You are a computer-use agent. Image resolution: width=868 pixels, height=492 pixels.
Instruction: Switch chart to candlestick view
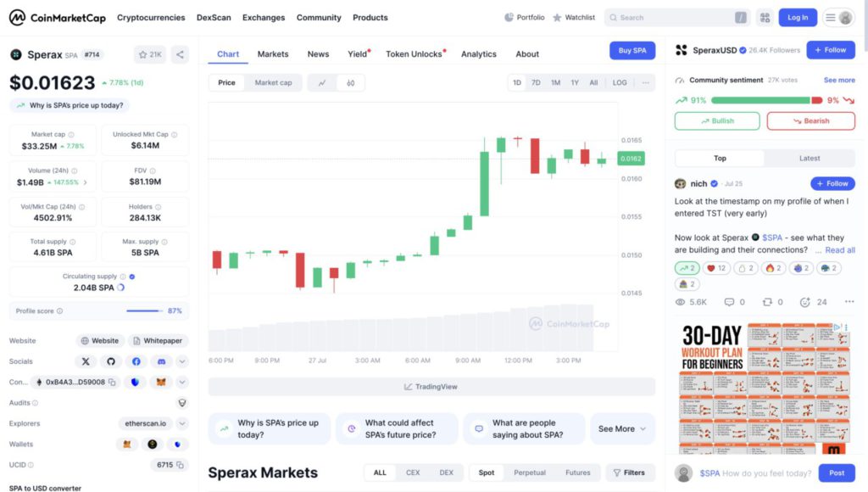coord(350,83)
